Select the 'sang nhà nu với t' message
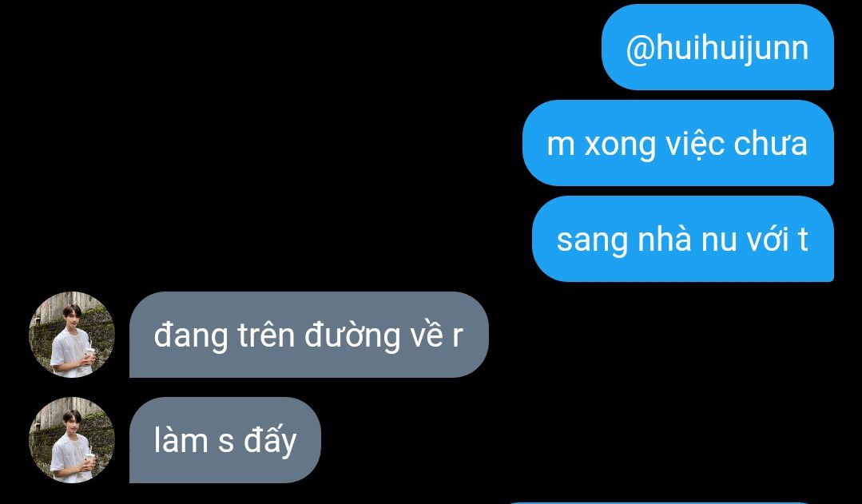The height and width of the screenshot is (504, 862). coord(683,239)
